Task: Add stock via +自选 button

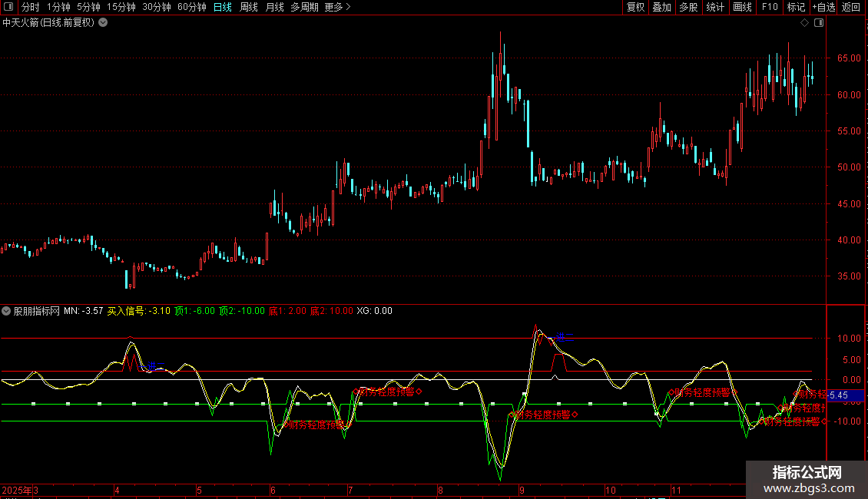Action: 823,7
